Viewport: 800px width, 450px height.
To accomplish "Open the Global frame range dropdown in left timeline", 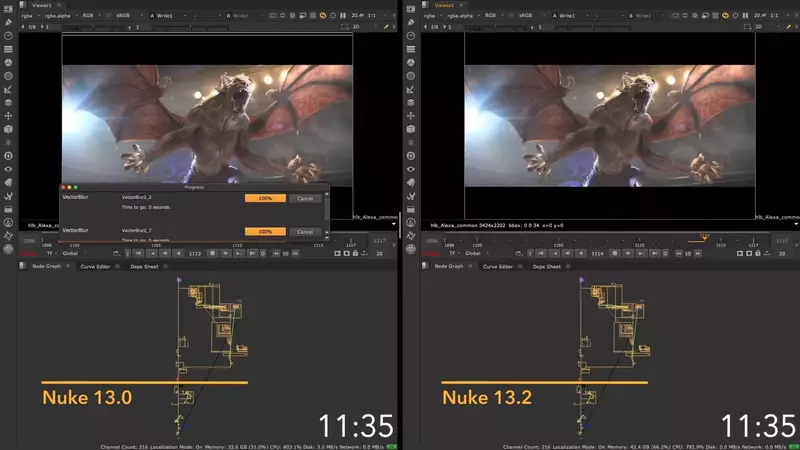I will [x=74, y=254].
